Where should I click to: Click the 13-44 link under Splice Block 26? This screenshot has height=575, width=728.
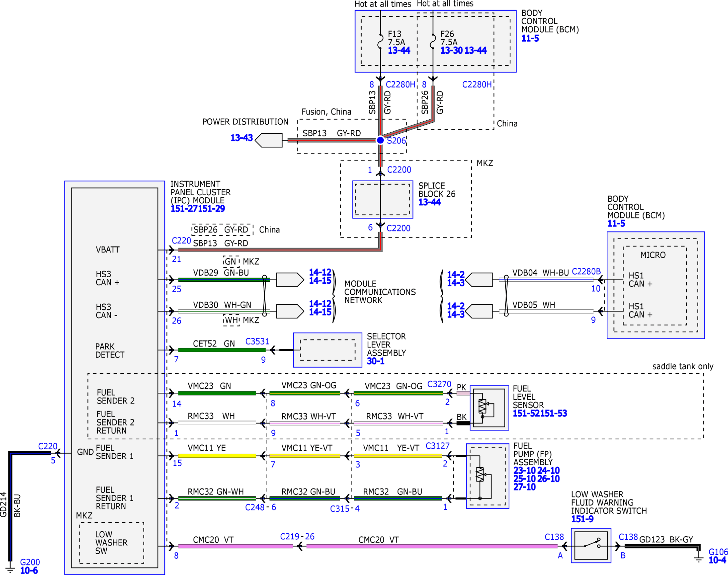[x=429, y=202]
